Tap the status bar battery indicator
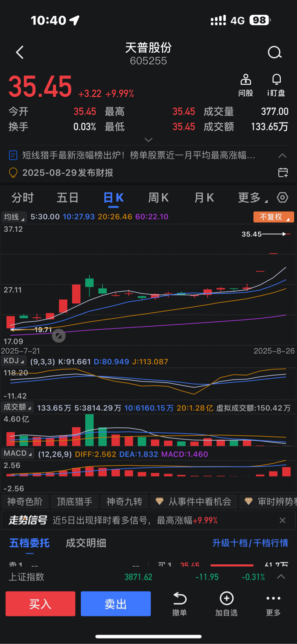This screenshot has width=297, height=644. [260, 20]
